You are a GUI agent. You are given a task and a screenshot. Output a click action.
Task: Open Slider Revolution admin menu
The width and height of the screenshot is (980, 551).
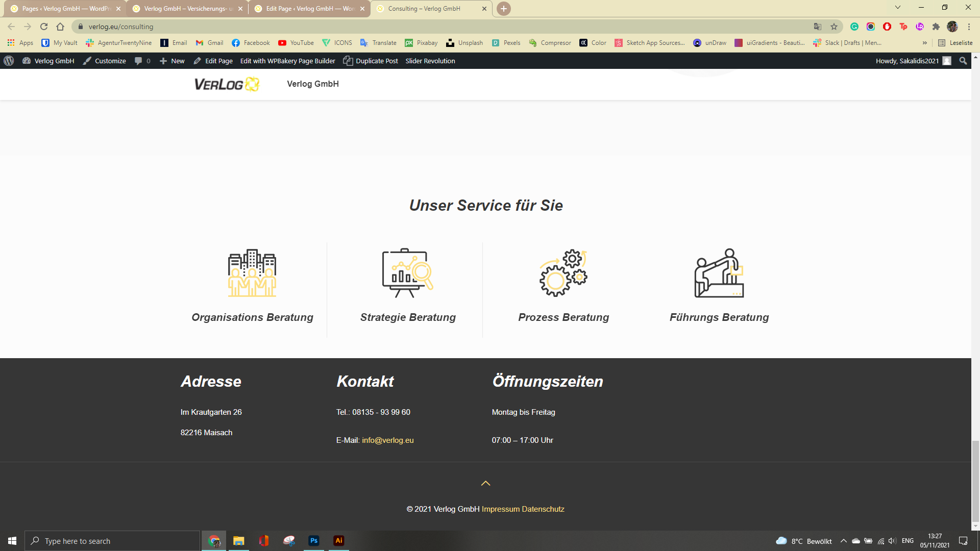pyautogui.click(x=430, y=61)
